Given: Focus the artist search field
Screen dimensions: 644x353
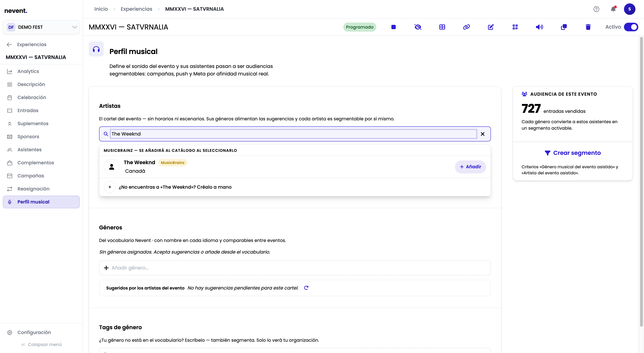Looking at the screenshot, I should click(293, 134).
